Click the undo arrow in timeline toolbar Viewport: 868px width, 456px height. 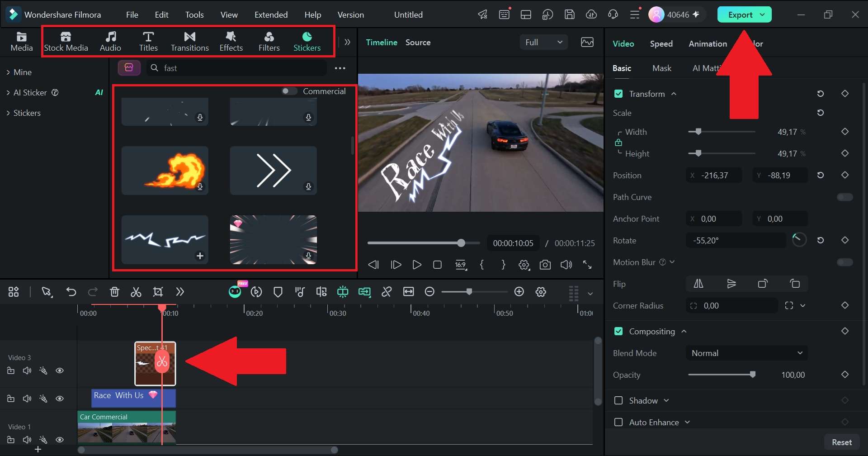pos(71,292)
